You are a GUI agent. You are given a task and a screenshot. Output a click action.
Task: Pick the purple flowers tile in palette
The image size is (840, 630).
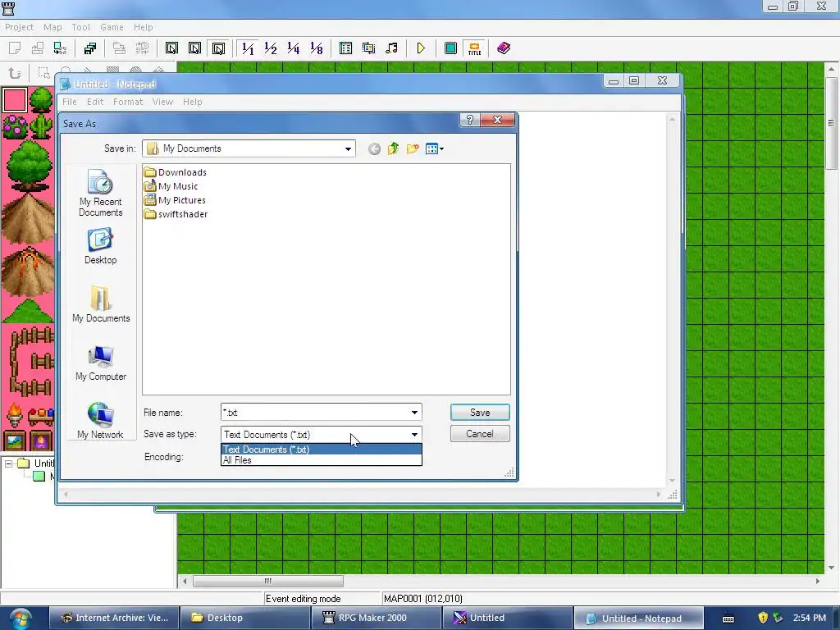[x=15, y=126]
